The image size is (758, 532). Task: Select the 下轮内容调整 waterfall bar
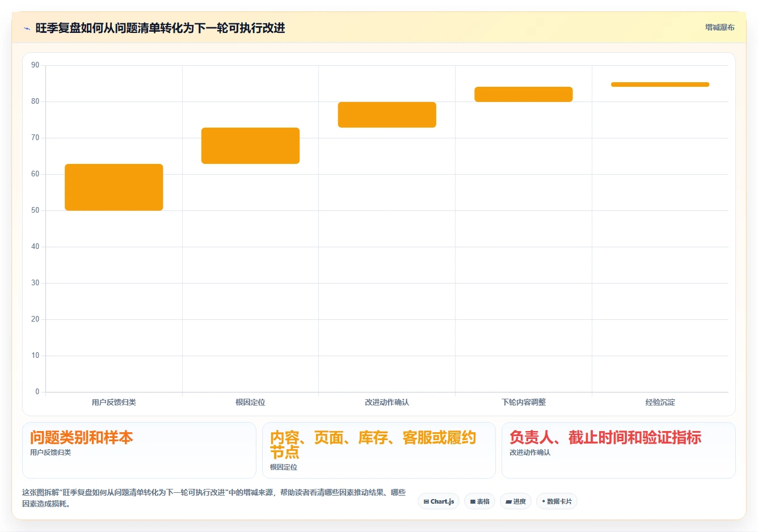524,94
